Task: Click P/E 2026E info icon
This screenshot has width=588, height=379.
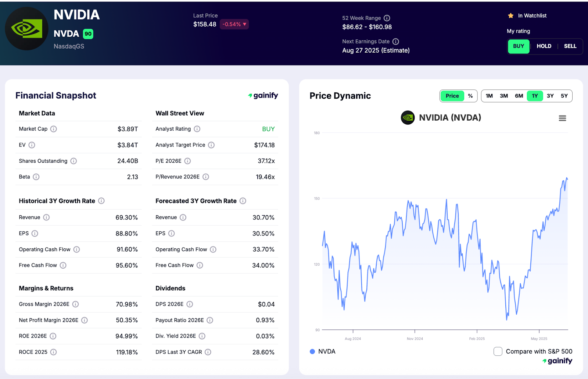Action: pos(187,161)
